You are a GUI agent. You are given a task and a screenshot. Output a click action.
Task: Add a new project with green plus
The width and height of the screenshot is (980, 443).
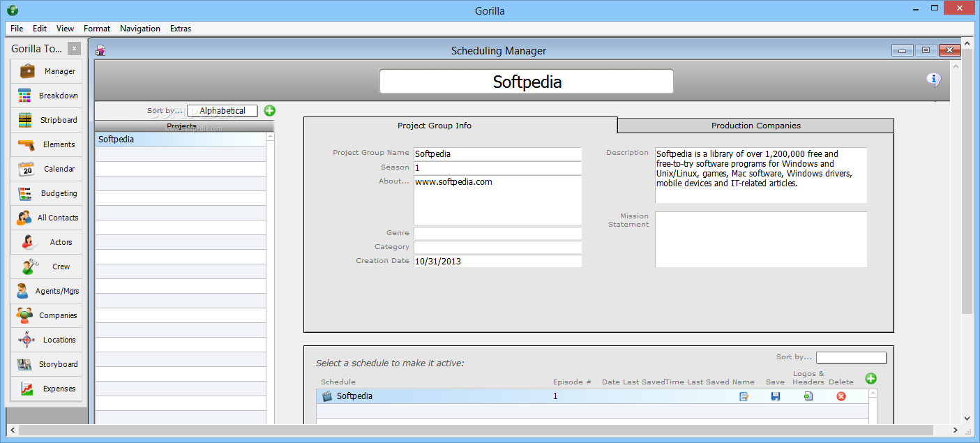270,110
